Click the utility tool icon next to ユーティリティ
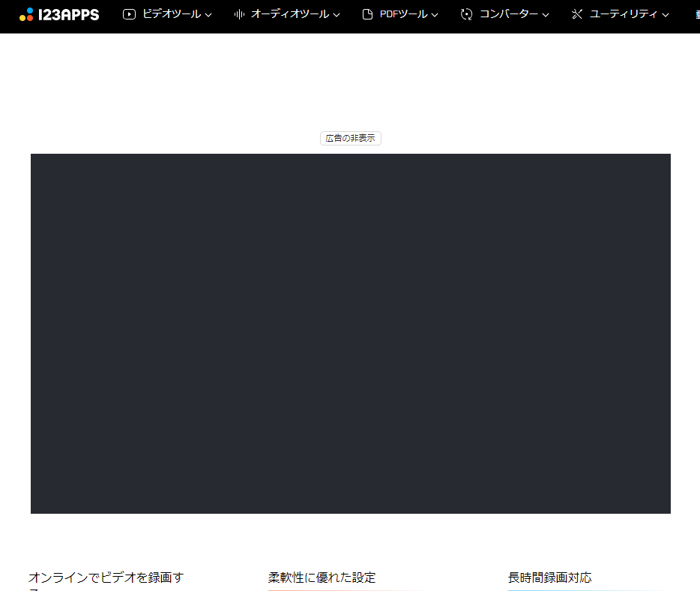This screenshot has height=591, width=700. [x=576, y=13]
